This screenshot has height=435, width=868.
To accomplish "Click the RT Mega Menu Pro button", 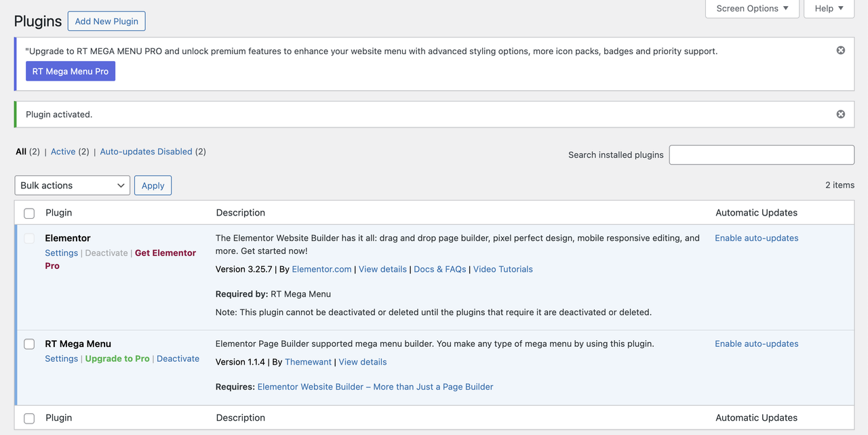I will 71,71.
